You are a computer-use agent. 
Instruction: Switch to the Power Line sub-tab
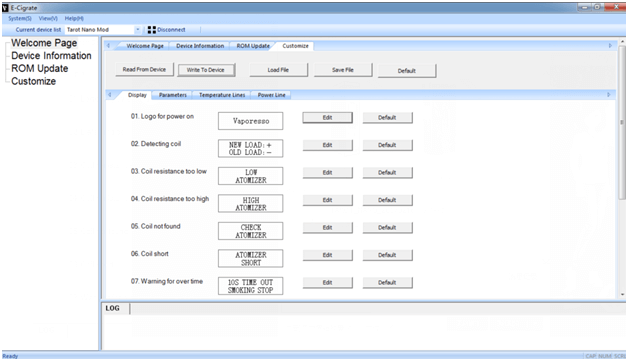[272, 95]
